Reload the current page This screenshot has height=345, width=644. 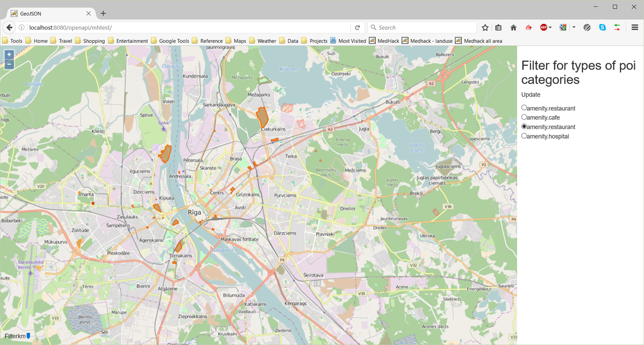[357, 28]
